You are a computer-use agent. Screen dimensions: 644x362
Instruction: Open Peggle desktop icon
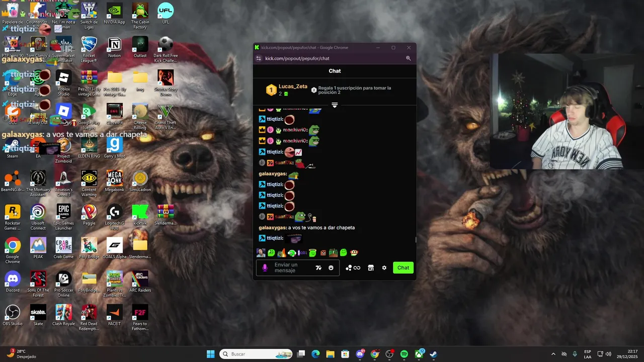click(89, 215)
